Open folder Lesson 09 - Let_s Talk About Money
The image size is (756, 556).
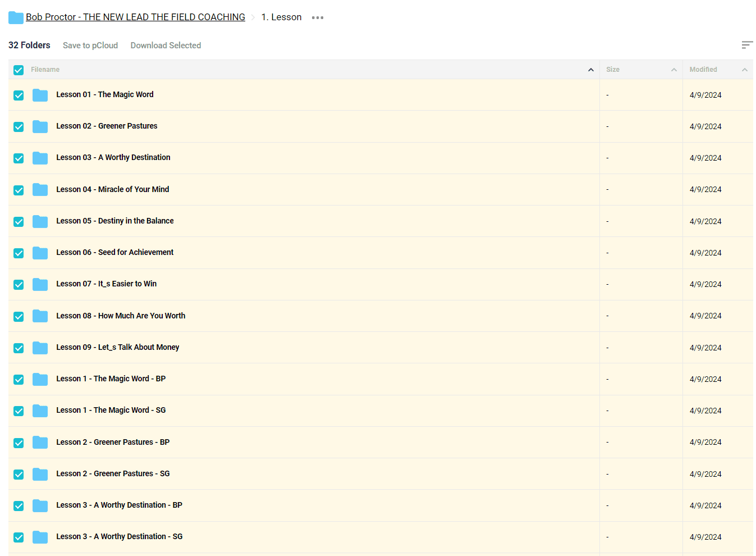pos(118,347)
